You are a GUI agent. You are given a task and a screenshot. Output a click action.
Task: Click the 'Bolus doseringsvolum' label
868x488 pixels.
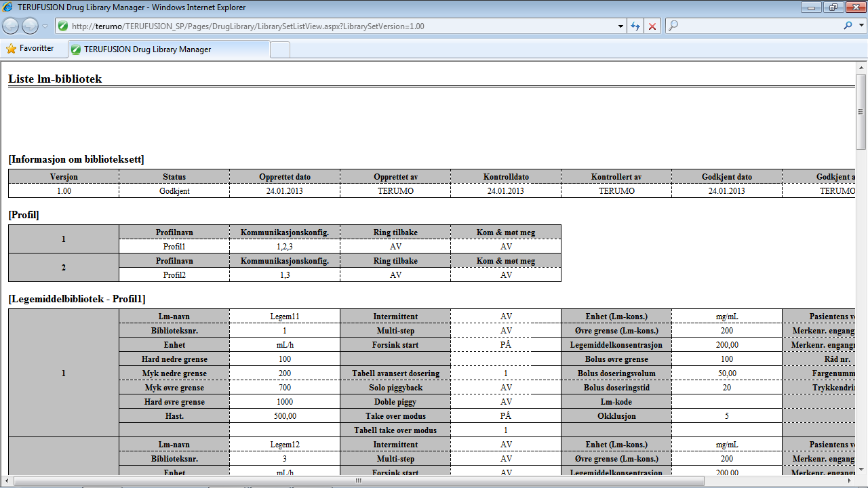click(x=616, y=373)
